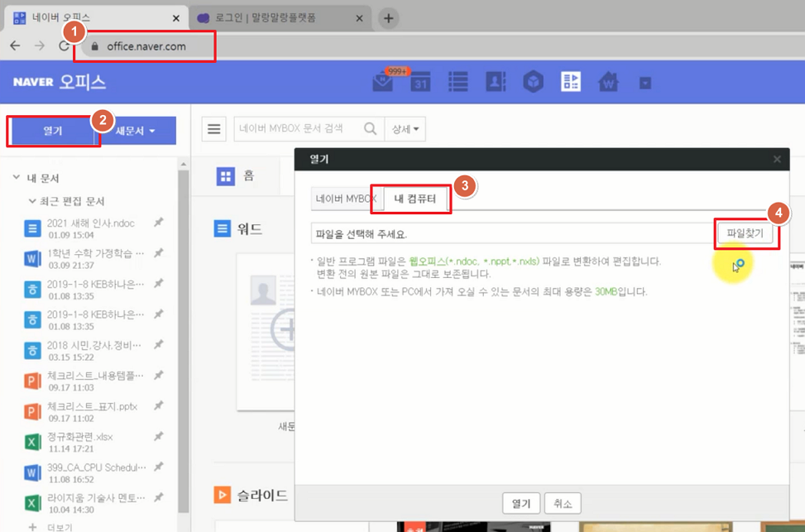Click the 파일찾기 button
The image size is (805, 532).
pyautogui.click(x=745, y=233)
